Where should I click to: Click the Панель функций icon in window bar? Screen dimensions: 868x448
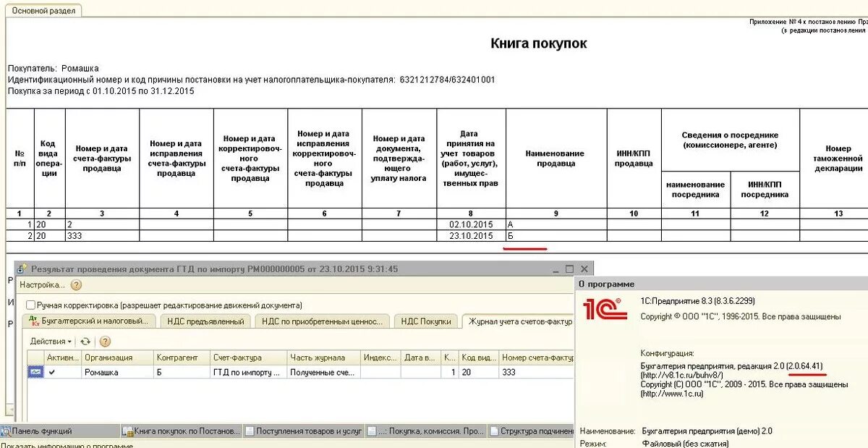(x=6, y=431)
